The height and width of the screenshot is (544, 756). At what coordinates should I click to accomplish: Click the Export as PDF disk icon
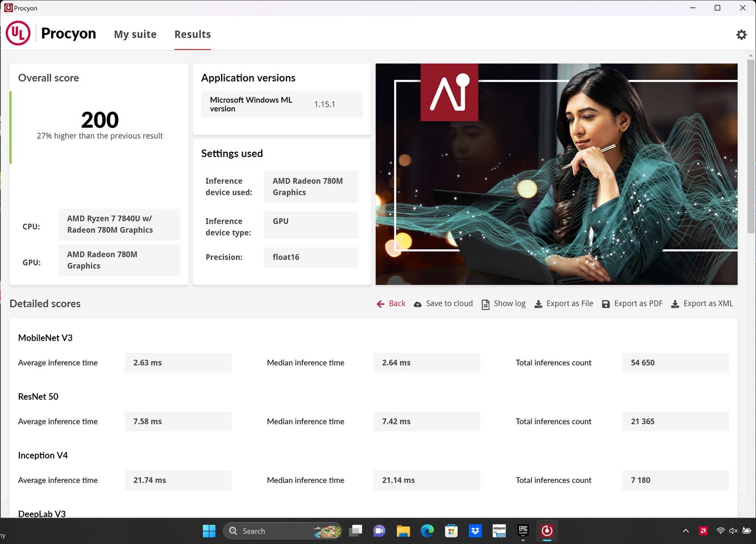click(x=606, y=304)
